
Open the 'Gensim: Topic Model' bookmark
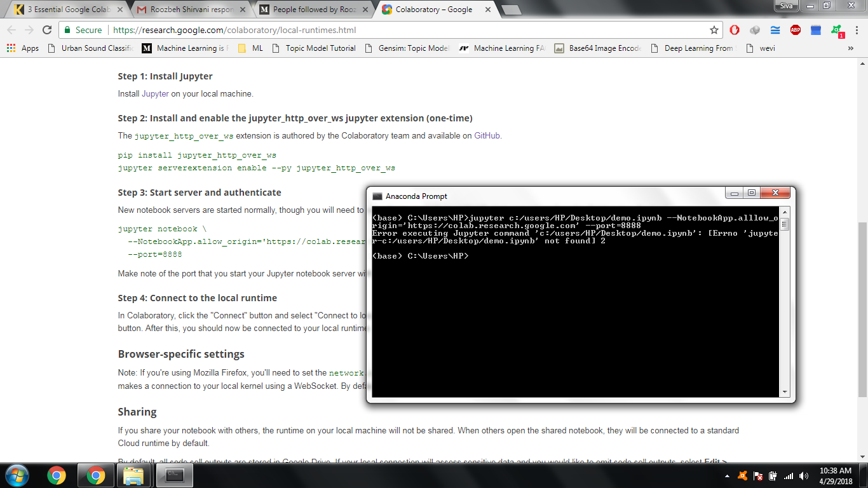pyautogui.click(x=407, y=48)
